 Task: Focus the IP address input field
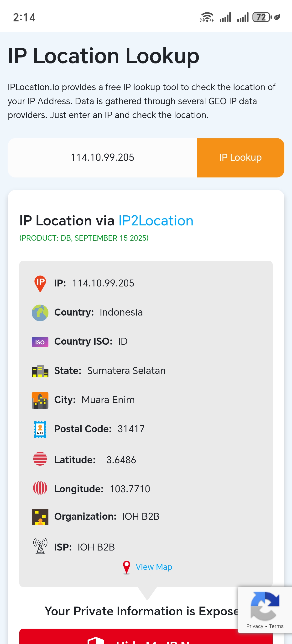tap(103, 157)
